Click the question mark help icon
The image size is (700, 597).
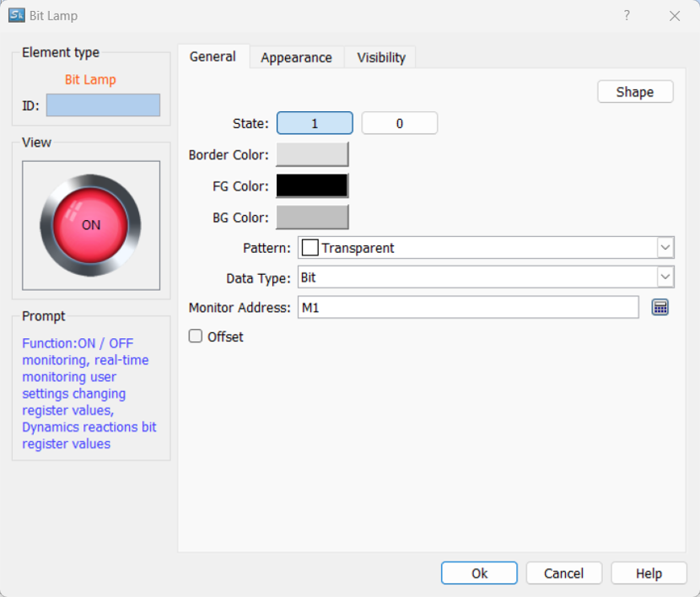coord(627,15)
